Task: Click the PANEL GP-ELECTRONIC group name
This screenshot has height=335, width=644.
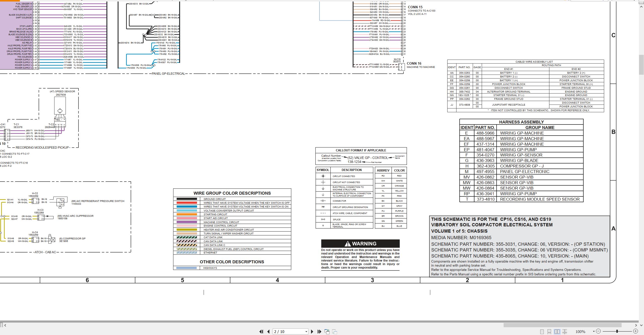Action: tap(525, 172)
